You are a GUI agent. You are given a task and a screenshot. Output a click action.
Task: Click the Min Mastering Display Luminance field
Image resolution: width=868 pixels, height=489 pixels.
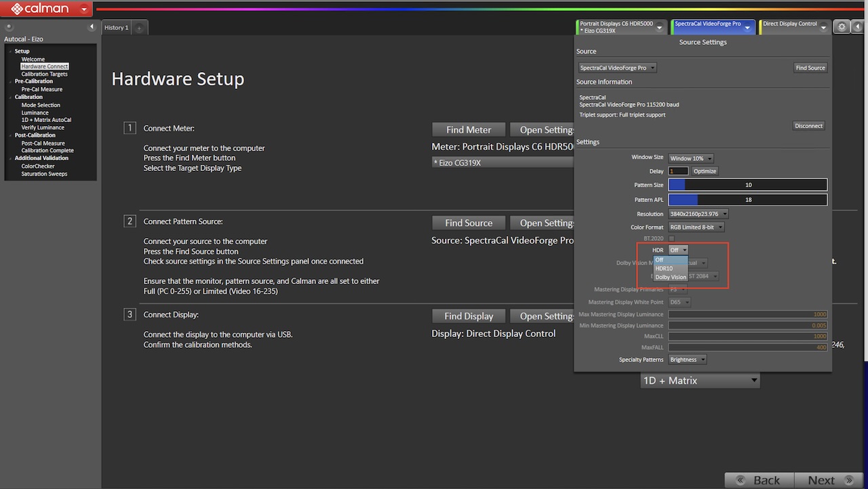point(748,326)
